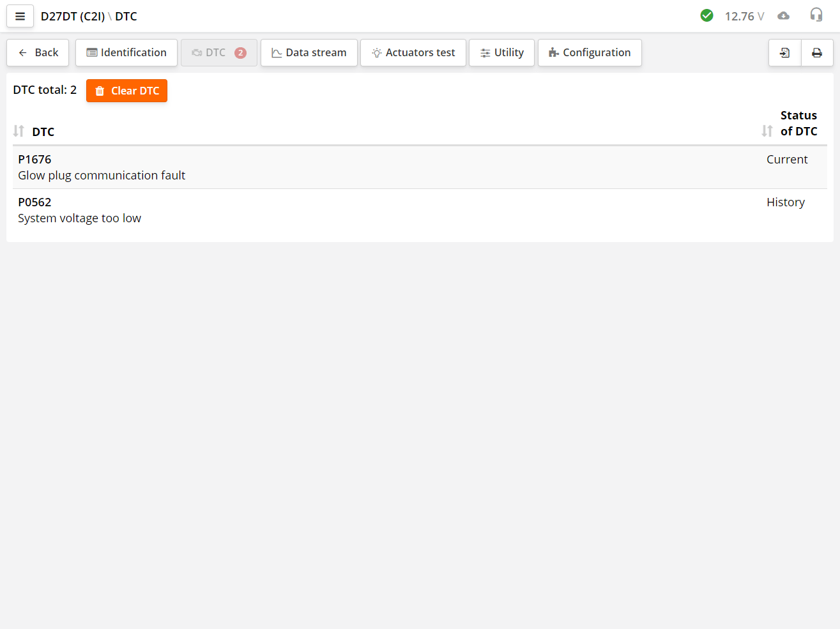
Task: Click D27DT (C2I) breadcrumb
Action: [72, 17]
